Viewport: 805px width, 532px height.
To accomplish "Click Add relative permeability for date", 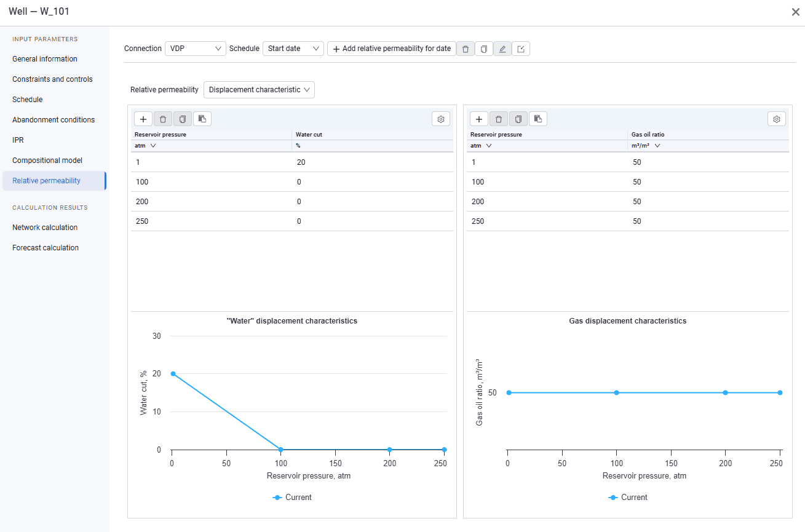I will (392, 49).
